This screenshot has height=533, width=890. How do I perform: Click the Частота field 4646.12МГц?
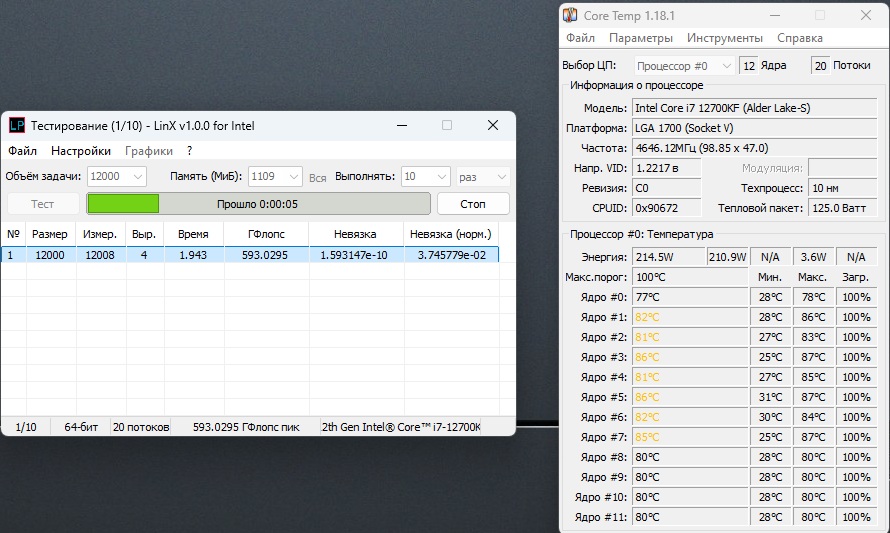[x=754, y=148]
